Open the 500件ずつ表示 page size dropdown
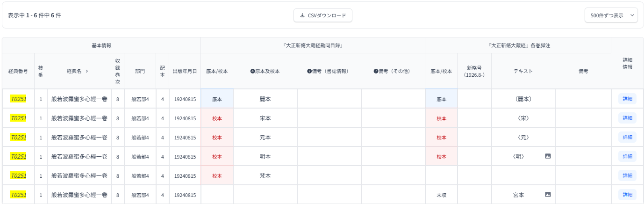This screenshot has width=644, height=204. pos(611,15)
